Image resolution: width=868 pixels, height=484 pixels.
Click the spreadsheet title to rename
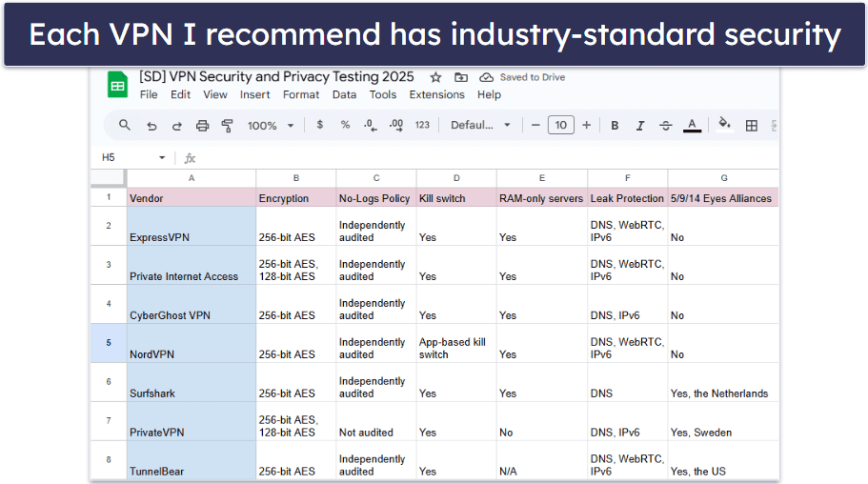click(x=276, y=76)
